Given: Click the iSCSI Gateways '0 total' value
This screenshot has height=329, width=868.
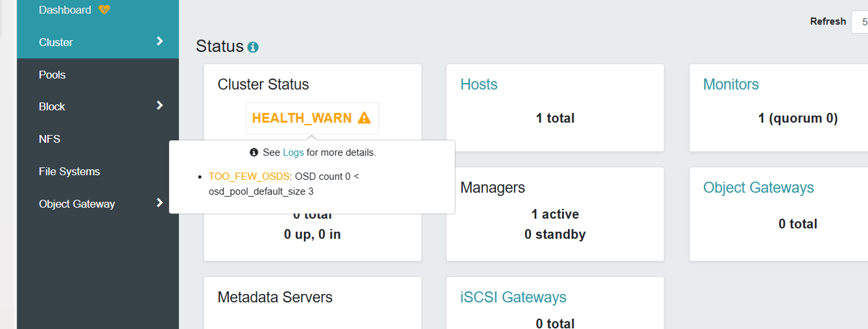Looking at the screenshot, I should click(x=555, y=323).
